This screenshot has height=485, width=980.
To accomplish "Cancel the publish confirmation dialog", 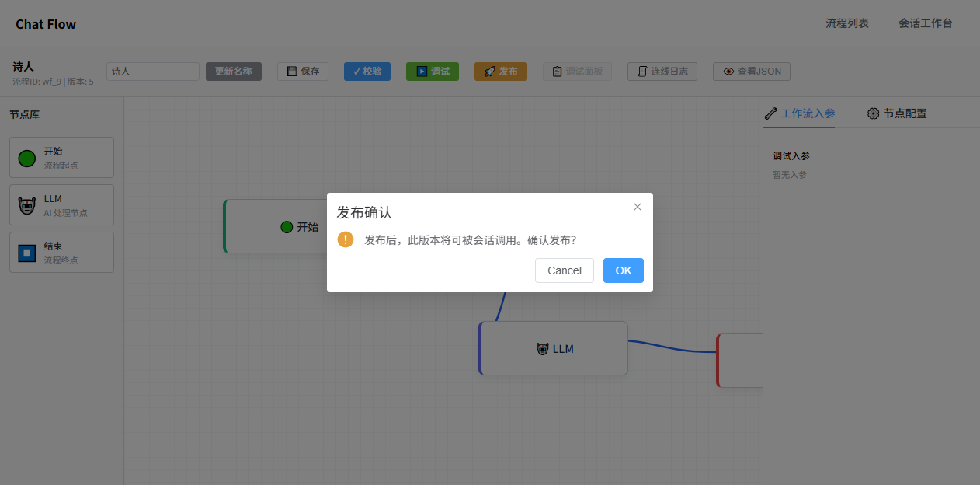I will [x=565, y=270].
